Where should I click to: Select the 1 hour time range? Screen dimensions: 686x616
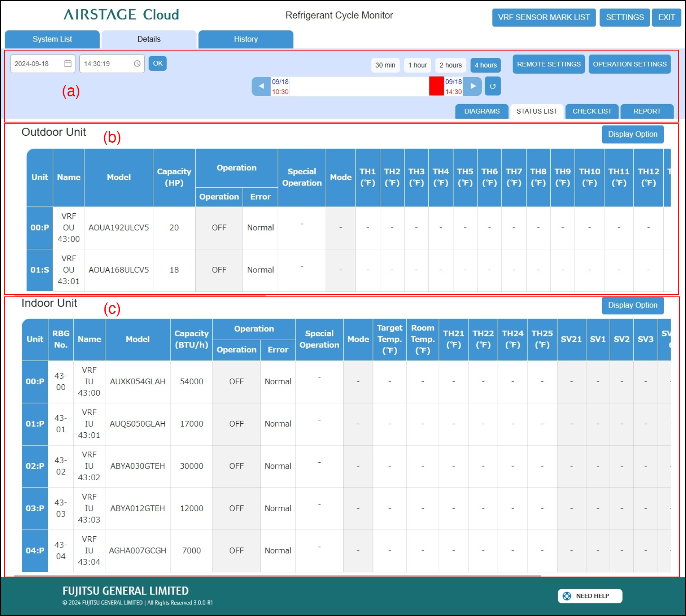pos(417,65)
